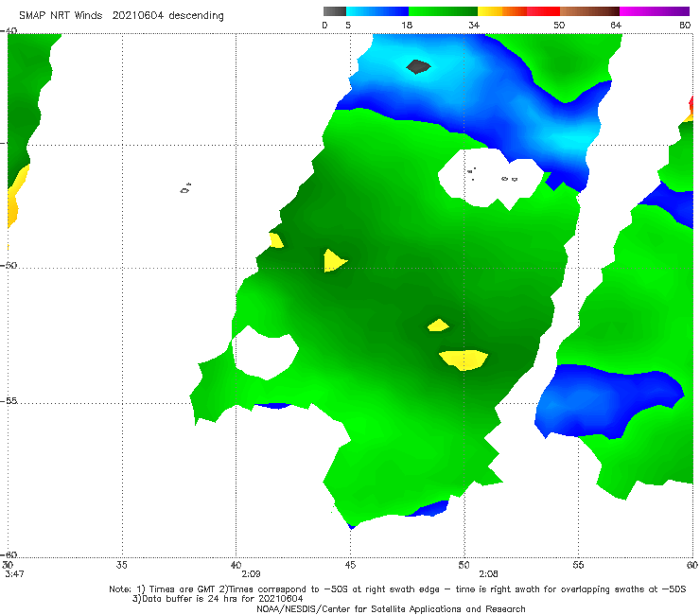Viewport: 700px width, 615px height.
Task: Click the color bar label '5'
Action: point(348,26)
